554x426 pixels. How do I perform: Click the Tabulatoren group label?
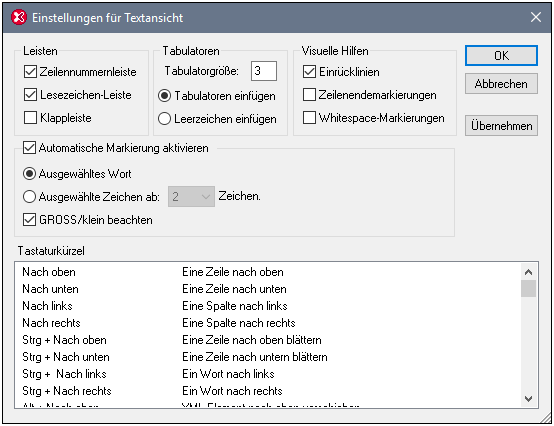coord(191,51)
